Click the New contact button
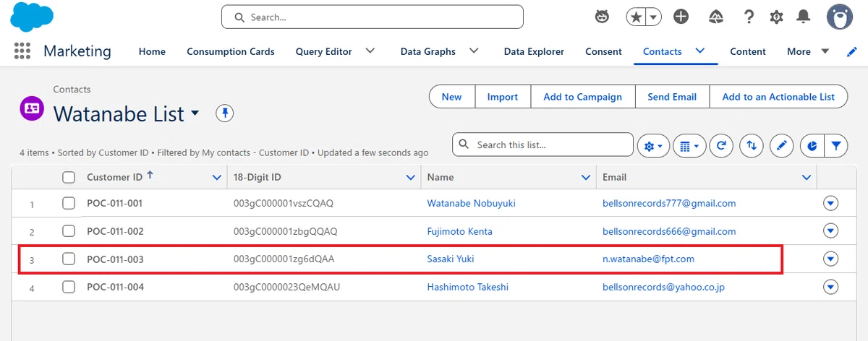This screenshot has width=868, height=341. coord(451,97)
